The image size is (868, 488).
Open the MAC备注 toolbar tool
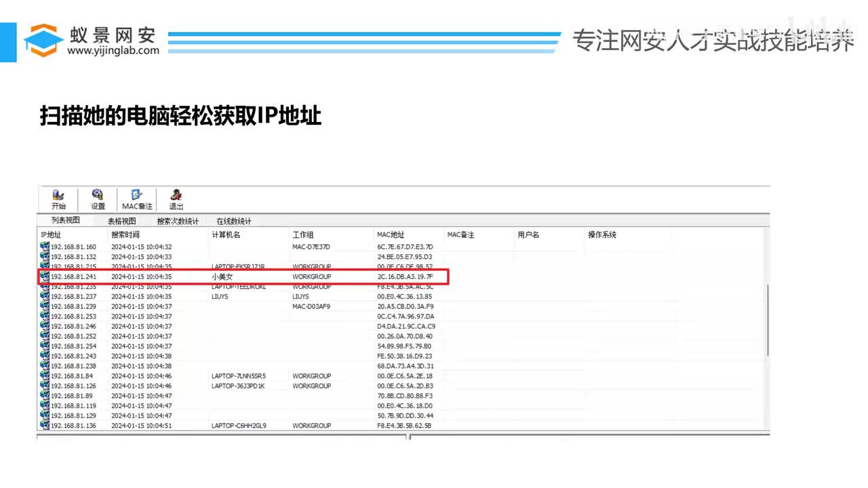(137, 200)
